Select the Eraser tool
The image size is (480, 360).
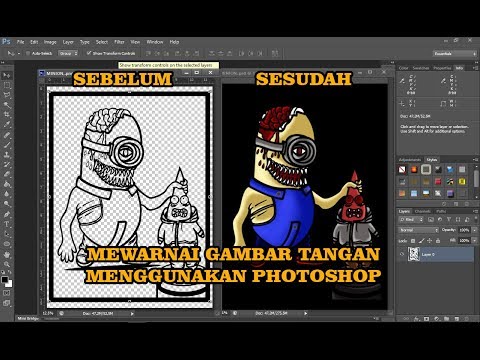click(6, 174)
